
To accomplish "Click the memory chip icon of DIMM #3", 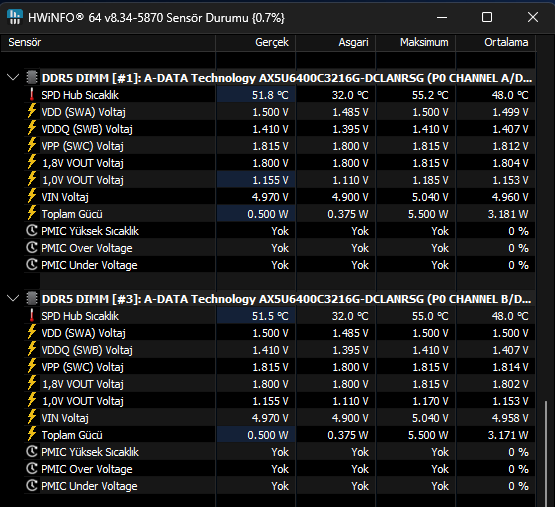I will coord(32,298).
